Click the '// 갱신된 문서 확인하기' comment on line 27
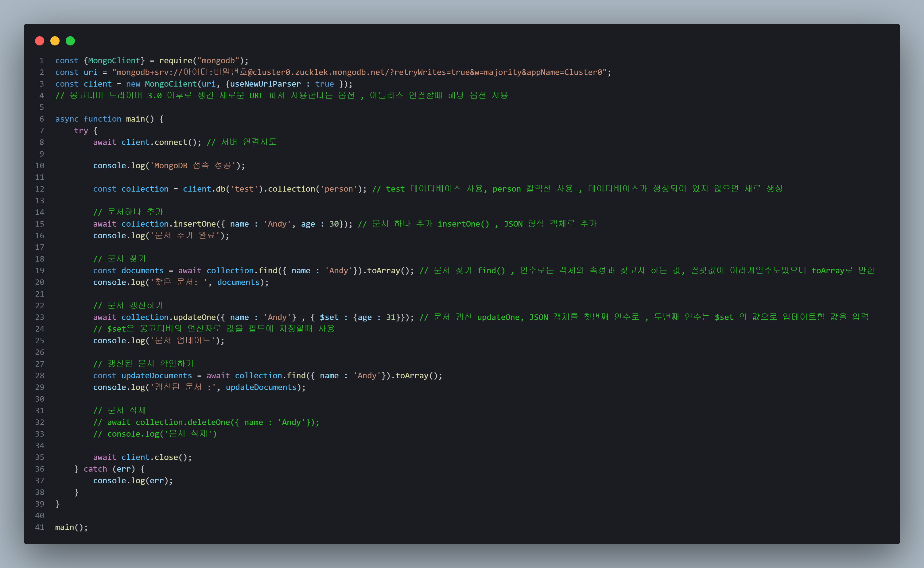924x568 pixels. pos(143,363)
